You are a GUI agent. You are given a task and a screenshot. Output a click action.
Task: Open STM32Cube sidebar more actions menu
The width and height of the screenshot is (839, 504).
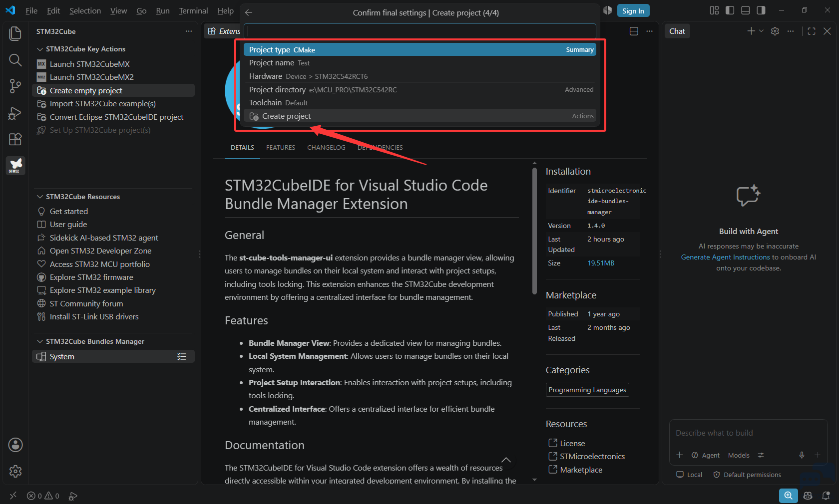click(x=189, y=31)
